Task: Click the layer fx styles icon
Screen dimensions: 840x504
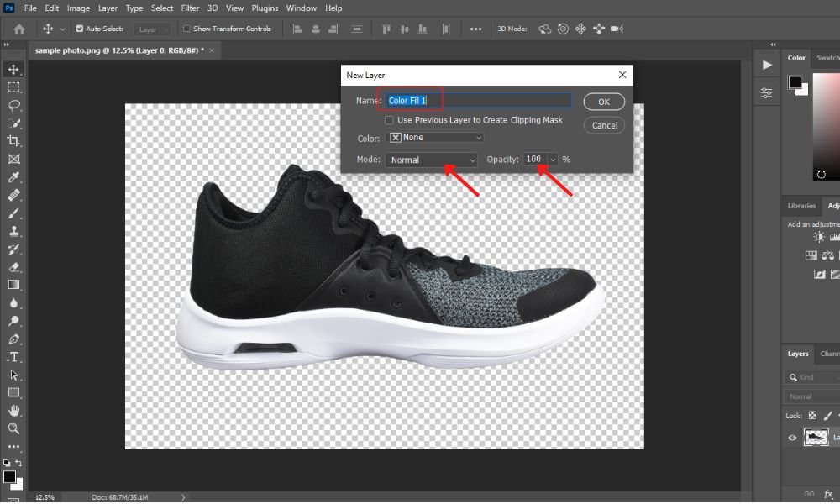Action: 829,494
